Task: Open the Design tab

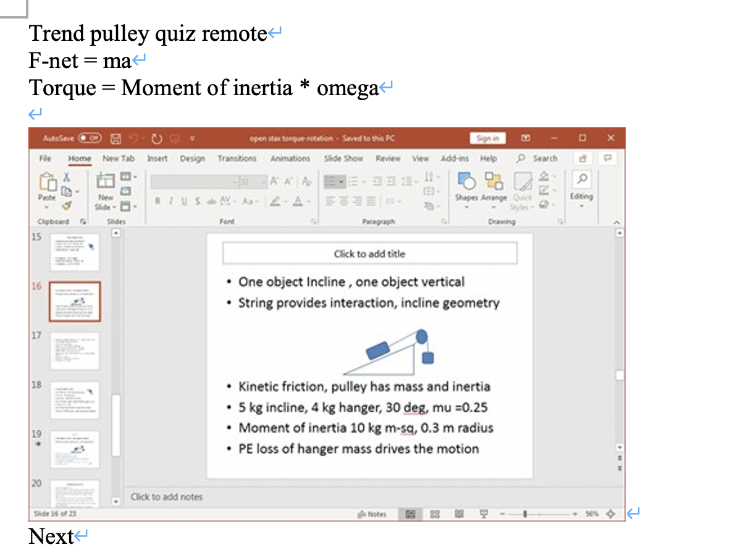Action: pos(193,159)
